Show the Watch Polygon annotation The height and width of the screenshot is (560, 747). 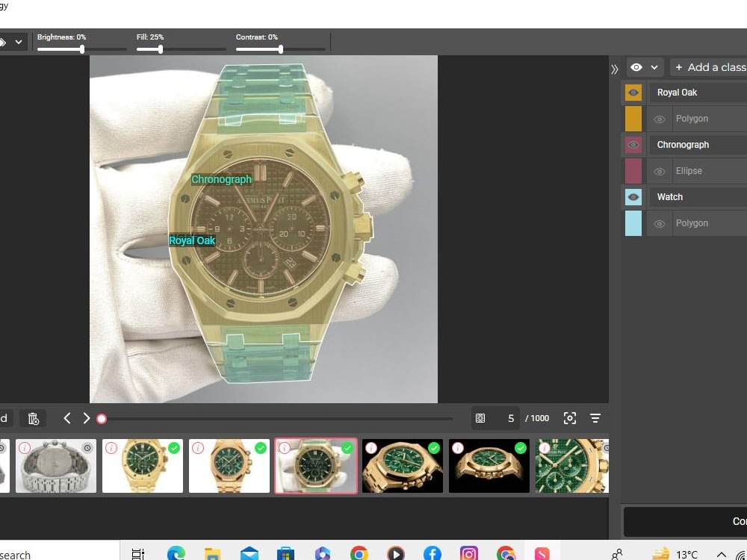660,223
